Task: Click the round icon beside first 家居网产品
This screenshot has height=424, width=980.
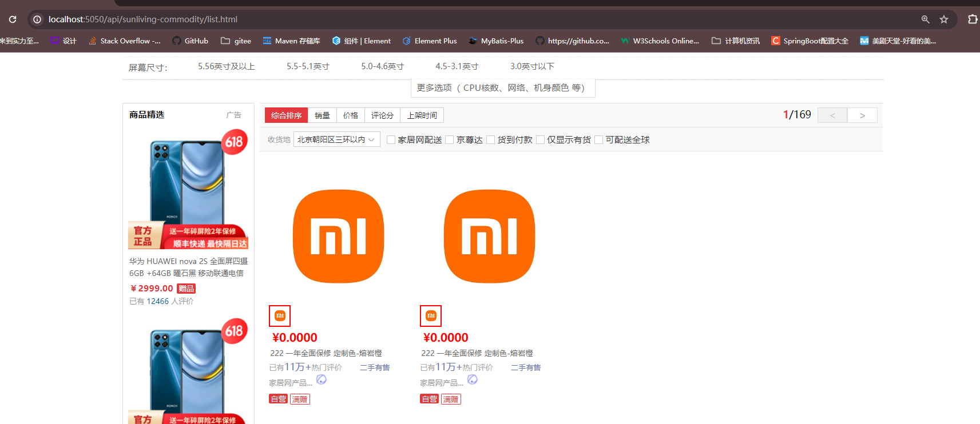Action: pos(322,379)
